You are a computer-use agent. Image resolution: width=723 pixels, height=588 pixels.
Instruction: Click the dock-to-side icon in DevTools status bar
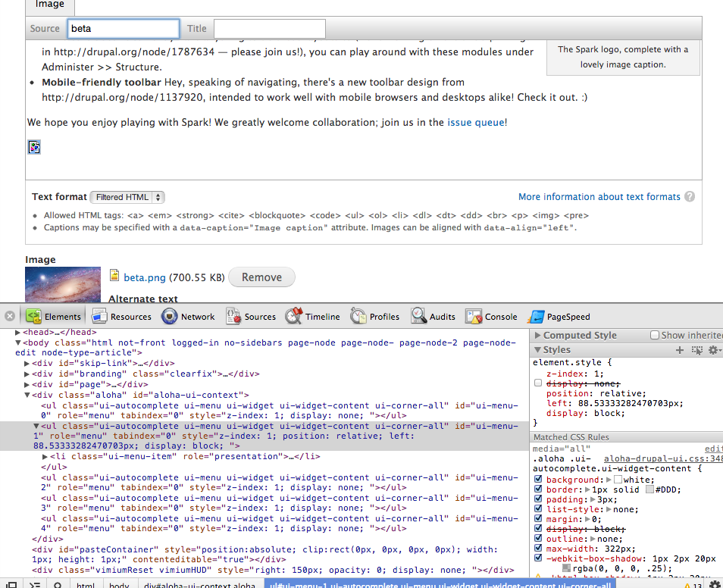click(11, 585)
